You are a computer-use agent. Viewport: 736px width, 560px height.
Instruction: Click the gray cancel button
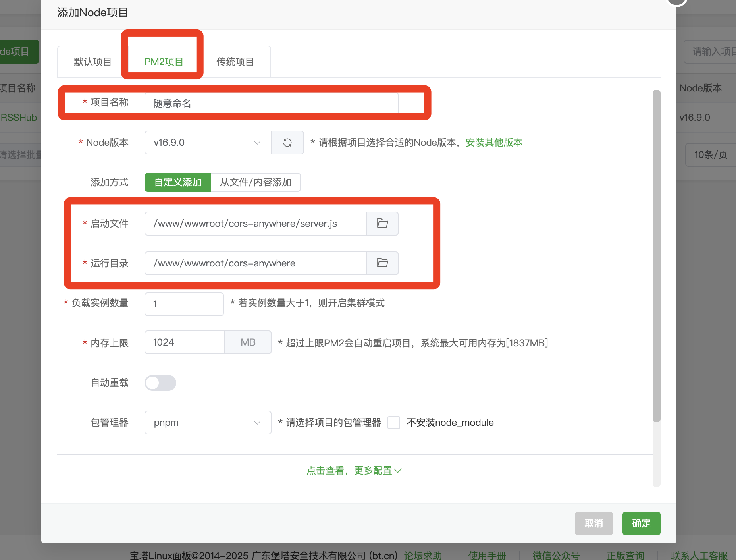point(593,523)
